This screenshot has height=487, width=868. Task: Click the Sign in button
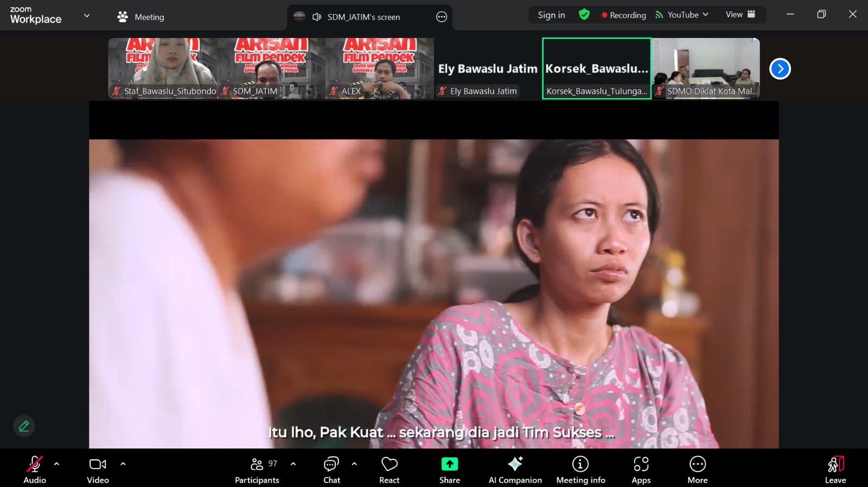click(551, 15)
